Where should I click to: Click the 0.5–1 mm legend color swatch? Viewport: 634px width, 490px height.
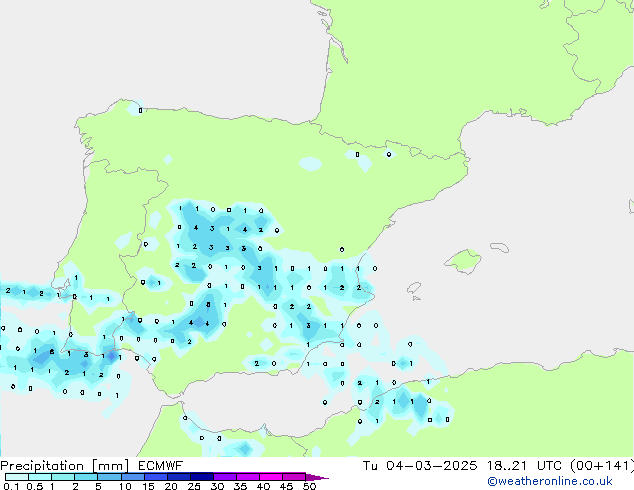click(40, 477)
